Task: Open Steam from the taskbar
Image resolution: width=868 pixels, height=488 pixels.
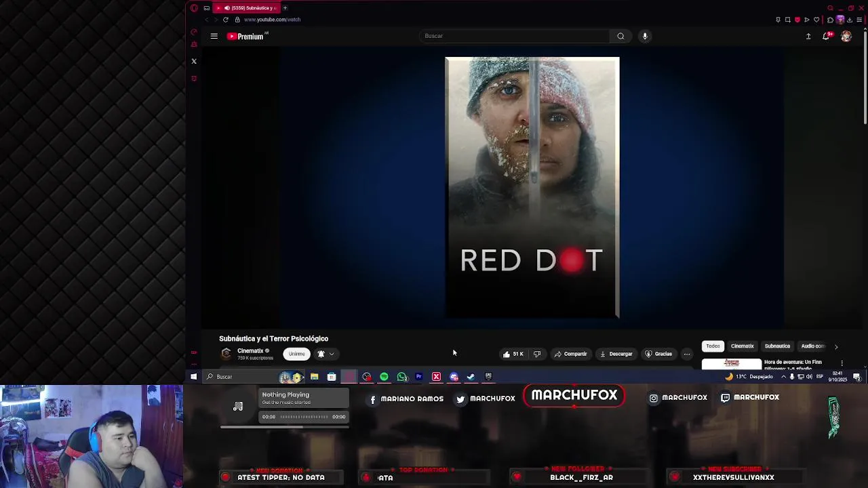Action: pos(471,377)
